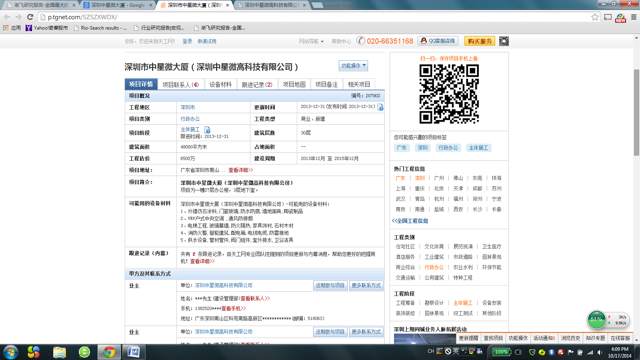Click first owner's 近期参与项目 button

point(330,285)
